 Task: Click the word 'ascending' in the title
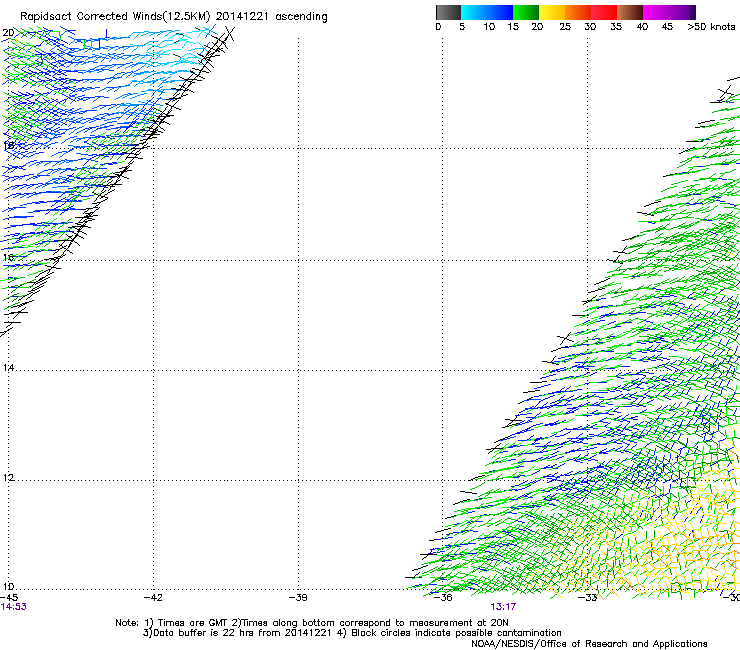[x=301, y=17]
